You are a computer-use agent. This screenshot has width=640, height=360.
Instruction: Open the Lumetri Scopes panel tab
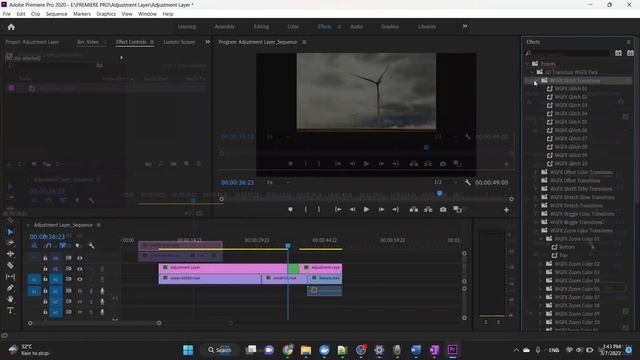coord(179,42)
